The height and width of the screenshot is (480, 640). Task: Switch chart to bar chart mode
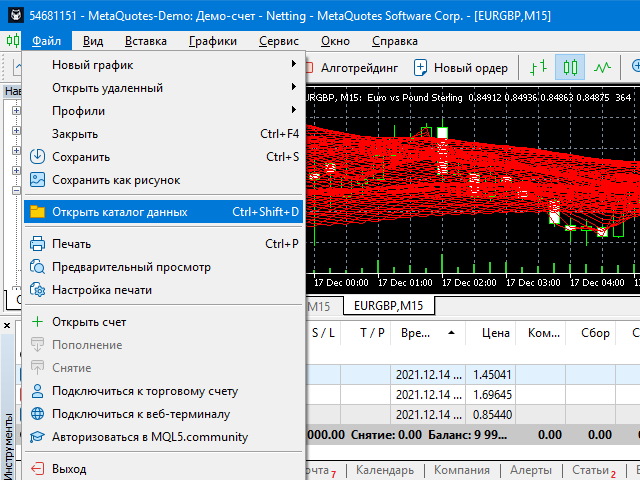point(538,67)
